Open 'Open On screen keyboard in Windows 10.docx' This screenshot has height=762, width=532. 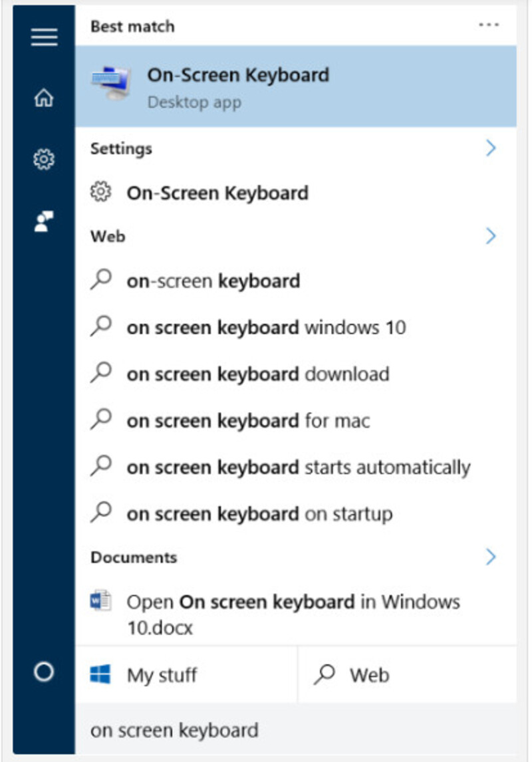click(x=296, y=614)
